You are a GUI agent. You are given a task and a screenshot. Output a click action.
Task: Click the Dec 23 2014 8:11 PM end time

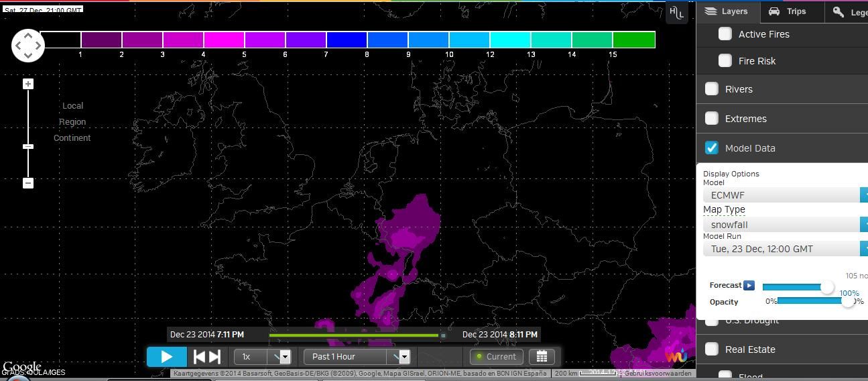500,334
